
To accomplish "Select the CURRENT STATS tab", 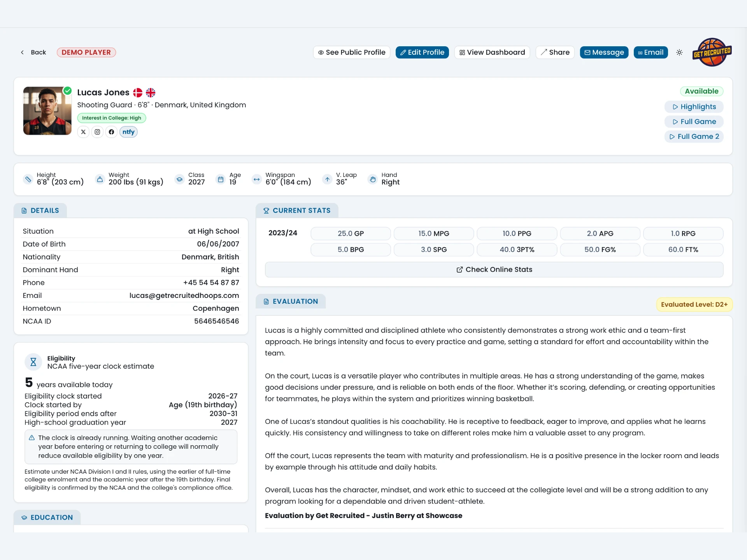I will click(297, 210).
